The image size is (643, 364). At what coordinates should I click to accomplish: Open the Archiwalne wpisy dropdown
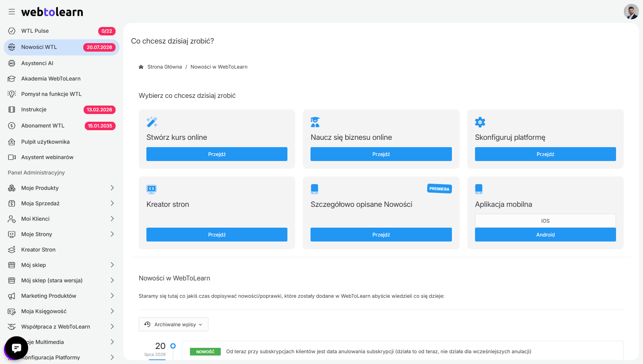click(173, 324)
